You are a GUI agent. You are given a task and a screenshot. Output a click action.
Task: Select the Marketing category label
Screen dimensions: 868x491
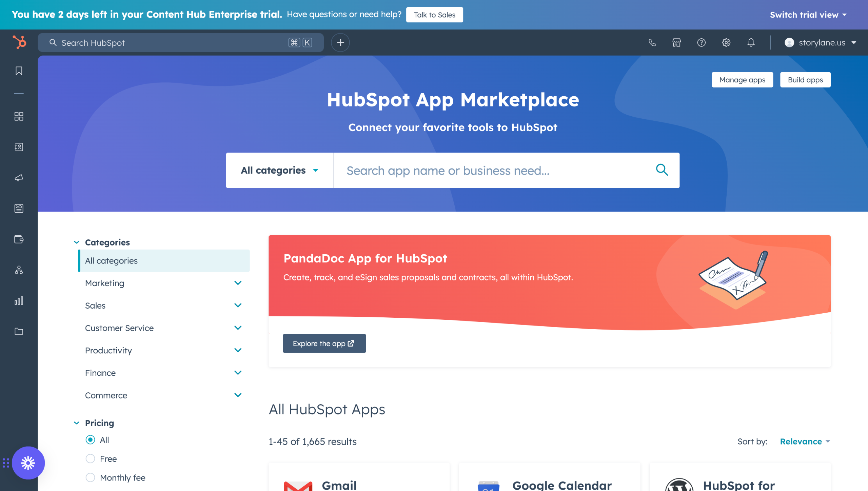click(x=105, y=283)
